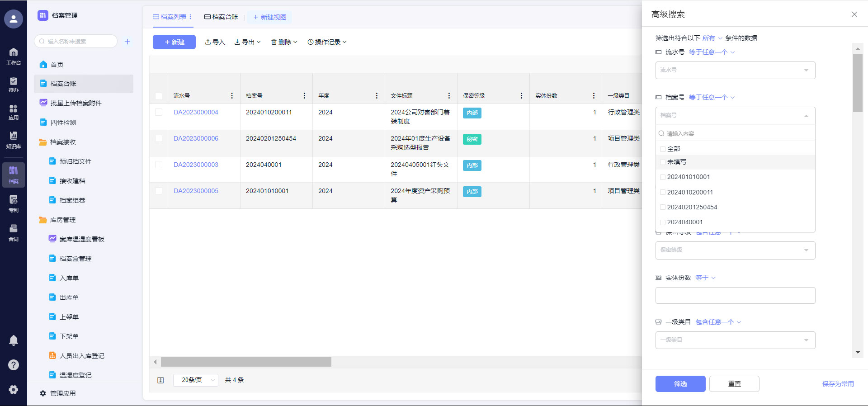Open 四性检测 in the sidebar menu
868x406 pixels.
click(63, 123)
